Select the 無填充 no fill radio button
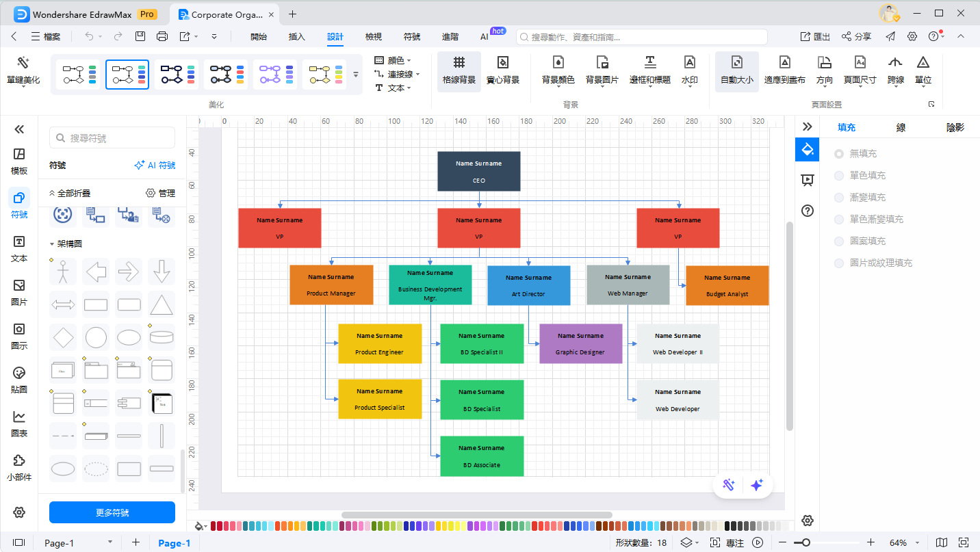Viewport: 980px width, 552px height. [x=839, y=154]
